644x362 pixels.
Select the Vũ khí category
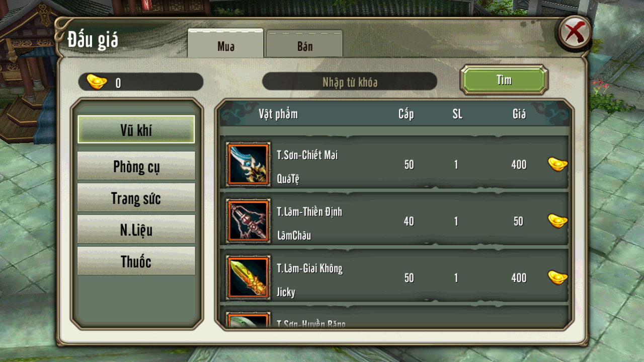tap(136, 129)
